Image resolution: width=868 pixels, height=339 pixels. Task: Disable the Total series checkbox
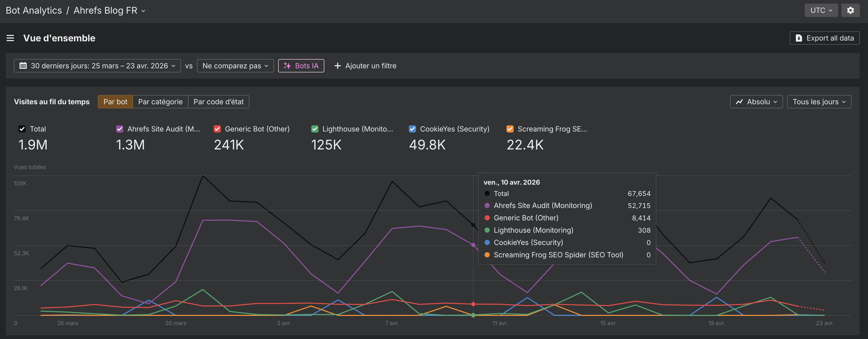22,129
